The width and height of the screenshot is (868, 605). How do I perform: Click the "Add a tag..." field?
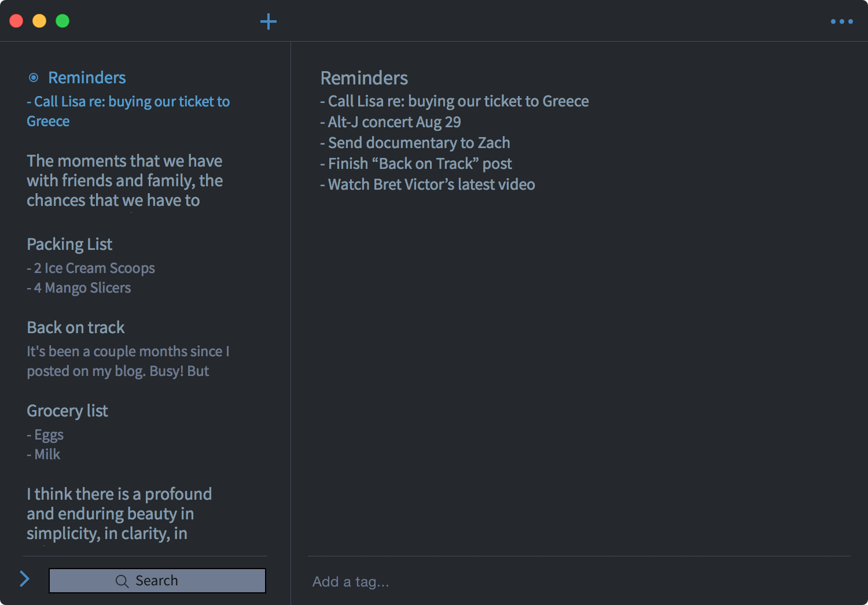[x=351, y=582]
